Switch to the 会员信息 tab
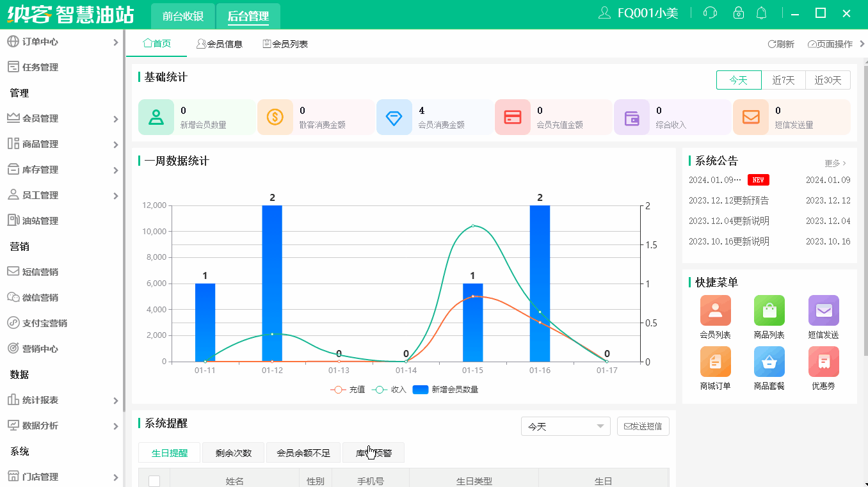Screen dimensions: 868x487 (x=220, y=44)
